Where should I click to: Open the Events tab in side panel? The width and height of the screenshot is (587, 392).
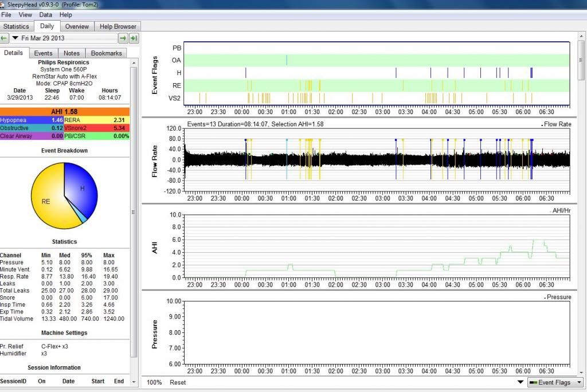tap(43, 53)
